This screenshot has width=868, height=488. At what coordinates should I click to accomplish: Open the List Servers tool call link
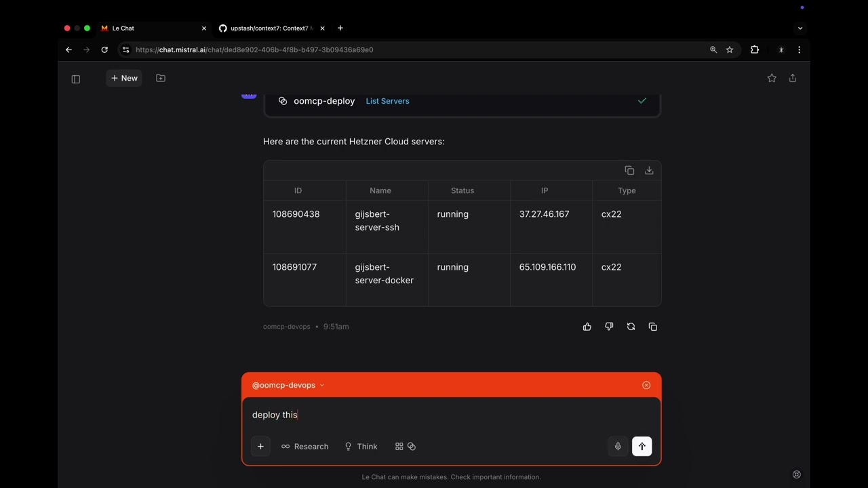pos(387,101)
